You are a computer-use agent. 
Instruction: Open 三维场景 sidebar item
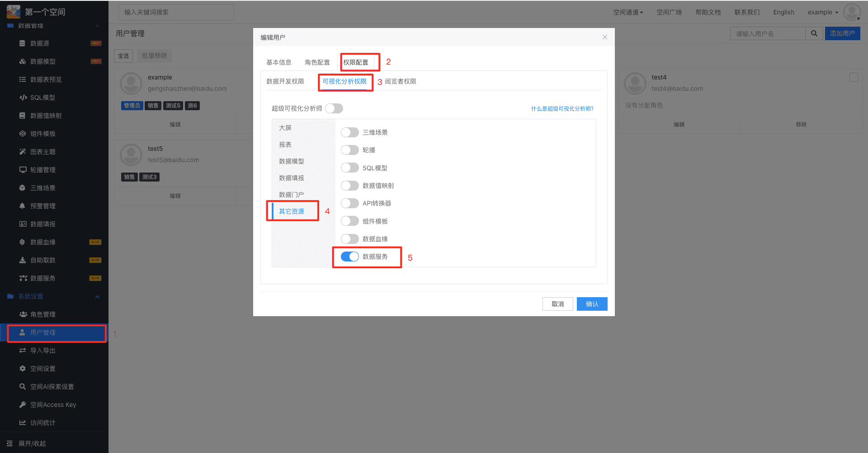point(43,188)
